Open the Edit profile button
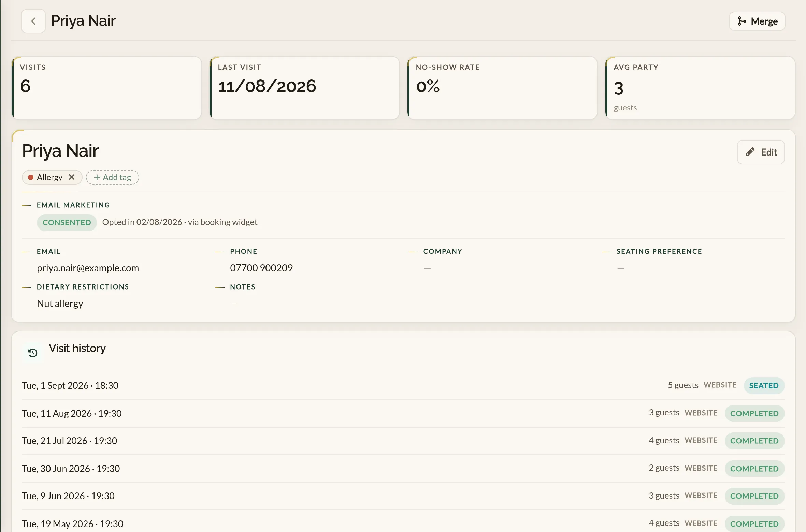This screenshot has width=806, height=532. (x=761, y=152)
